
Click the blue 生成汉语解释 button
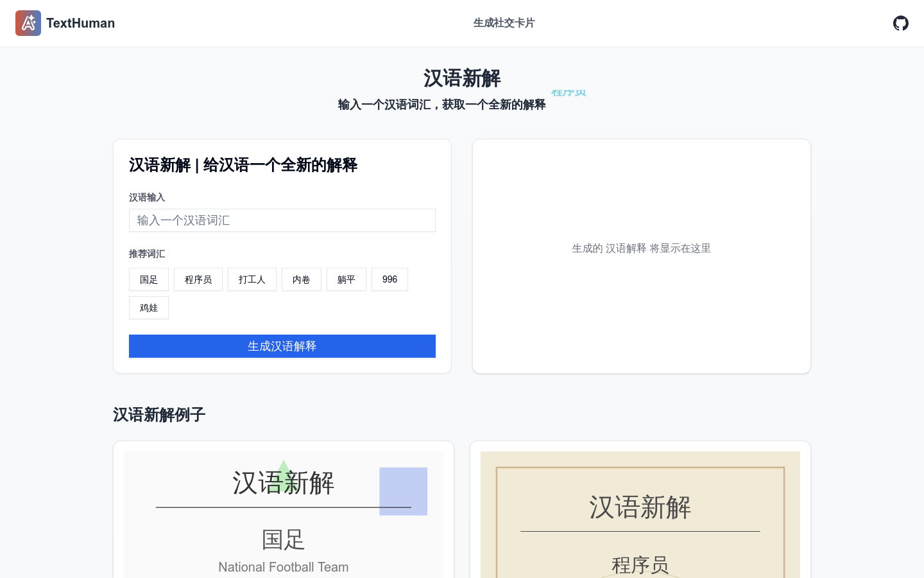click(282, 346)
